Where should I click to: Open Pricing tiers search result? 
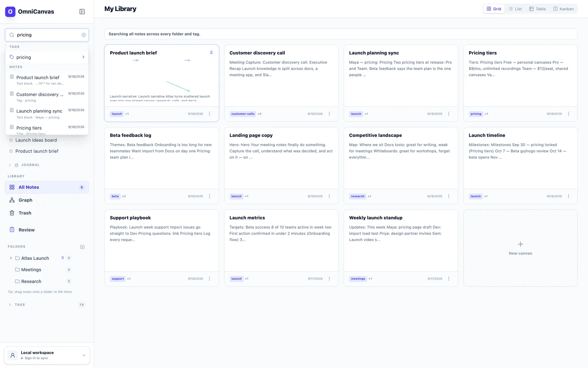click(47, 130)
